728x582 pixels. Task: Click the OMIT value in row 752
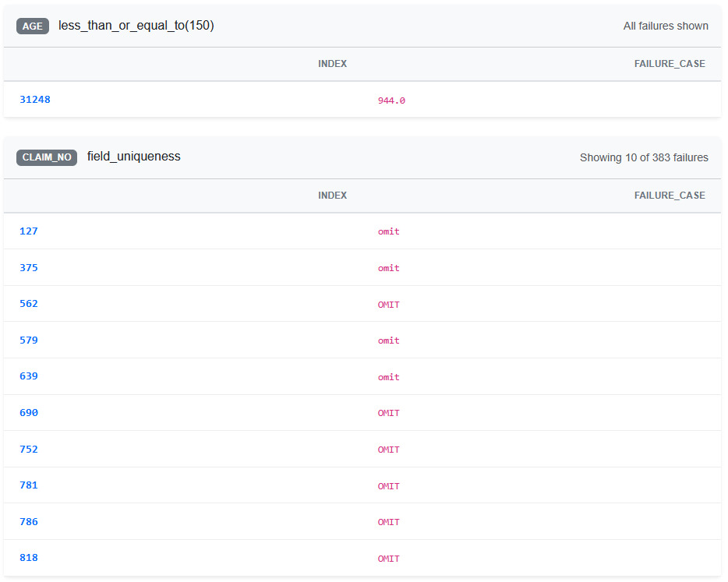click(x=389, y=450)
